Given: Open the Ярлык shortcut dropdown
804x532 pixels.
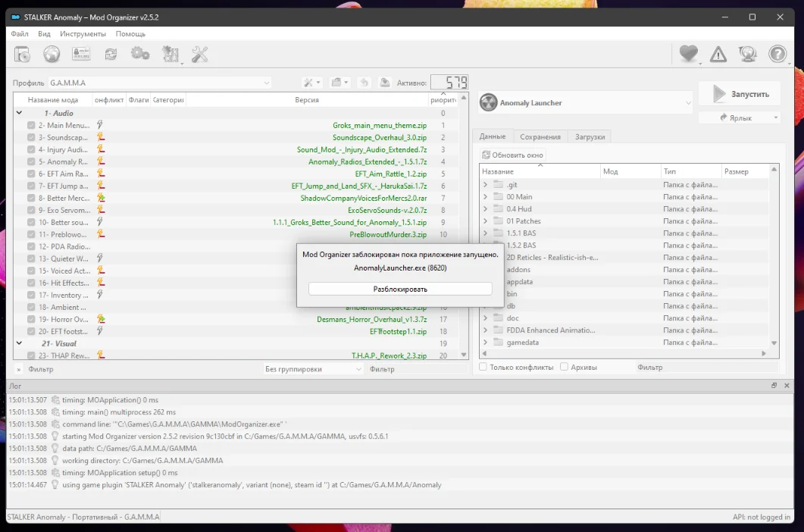Looking at the screenshot, I should (x=776, y=117).
